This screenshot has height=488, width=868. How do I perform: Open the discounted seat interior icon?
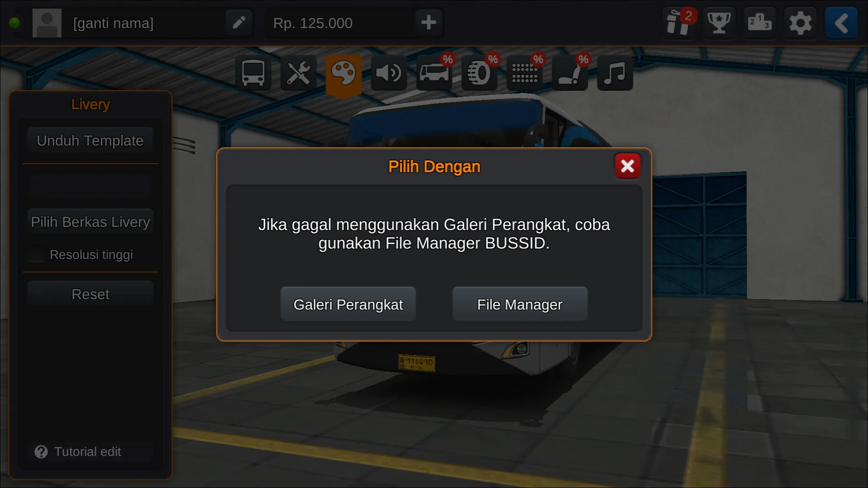tap(570, 73)
